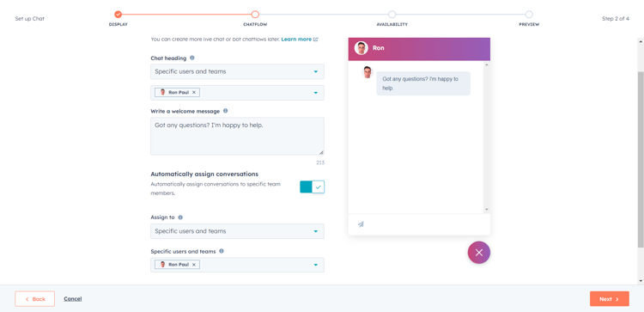Click the chat preview message input area

click(419, 224)
